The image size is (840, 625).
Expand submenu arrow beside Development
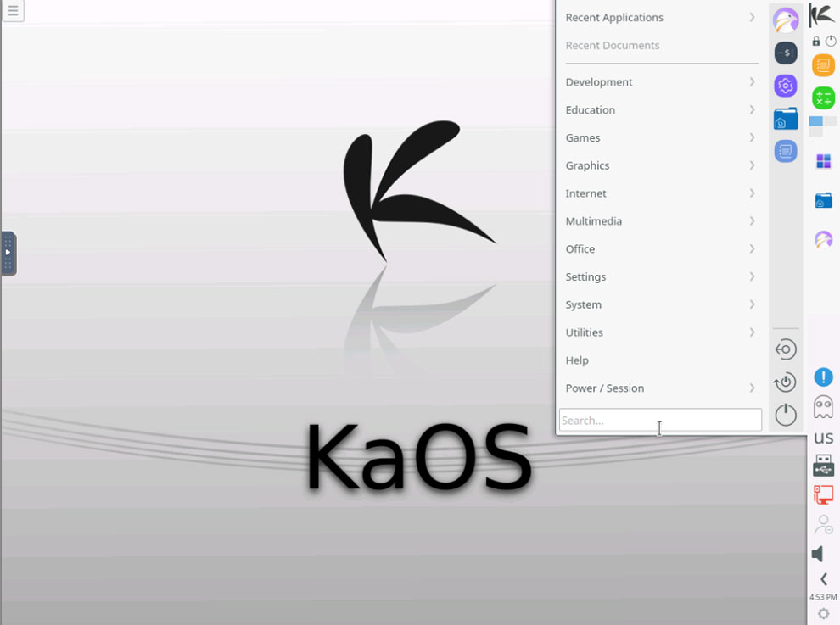tap(752, 81)
